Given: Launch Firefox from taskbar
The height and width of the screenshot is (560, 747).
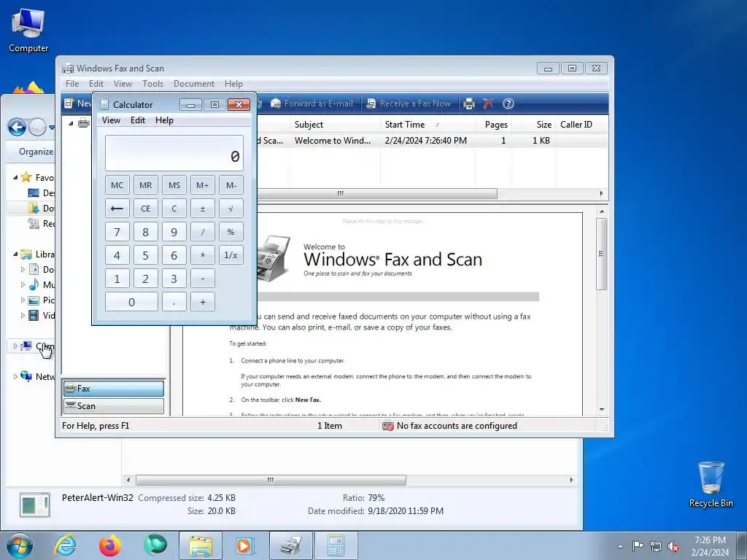Looking at the screenshot, I should click(110, 545).
